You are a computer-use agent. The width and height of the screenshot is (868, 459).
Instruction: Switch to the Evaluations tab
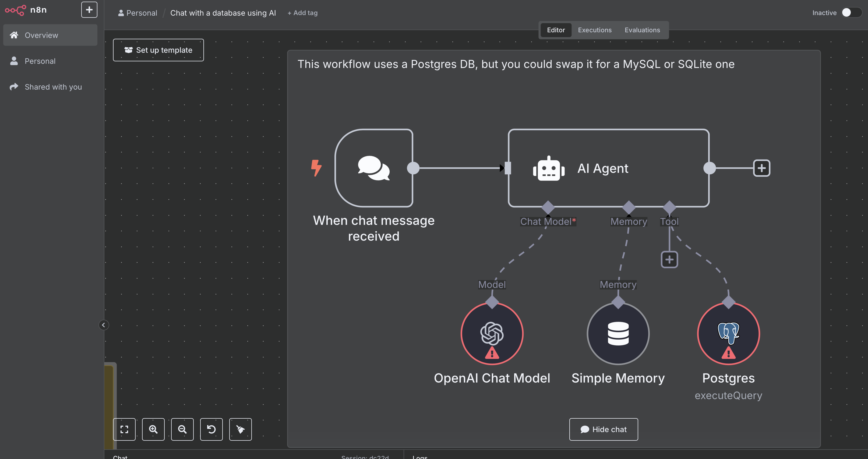coord(642,30)
